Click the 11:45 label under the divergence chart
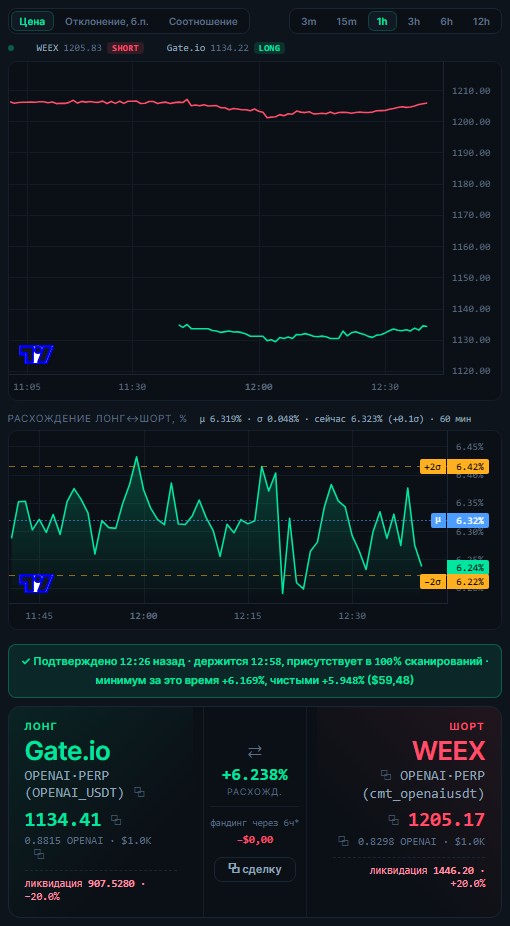510x926 pixels. pyautogui.click(x=39, y=615)
